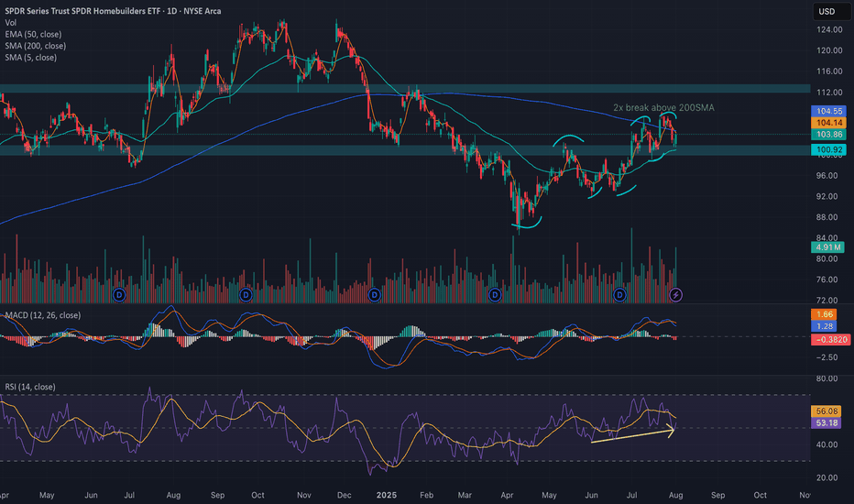Click the Dec label on time axis

[x=344, y=495]
